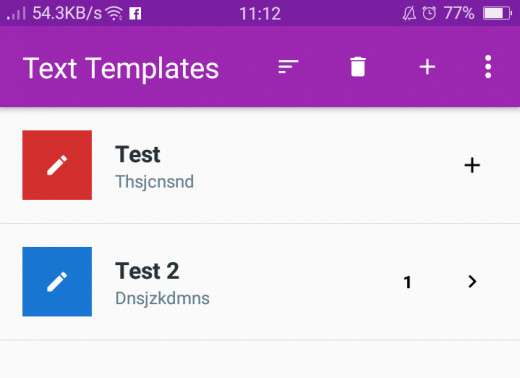Add a new template with plus icon
Viewport: 520px width, 378px height.
pos(427,67)
